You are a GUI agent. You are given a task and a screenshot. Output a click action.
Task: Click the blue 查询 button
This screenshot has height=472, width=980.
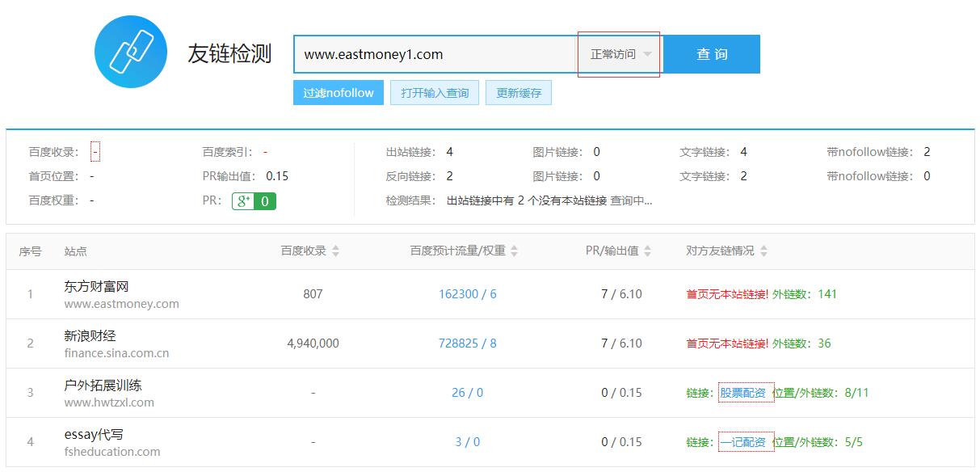[713, 53]
